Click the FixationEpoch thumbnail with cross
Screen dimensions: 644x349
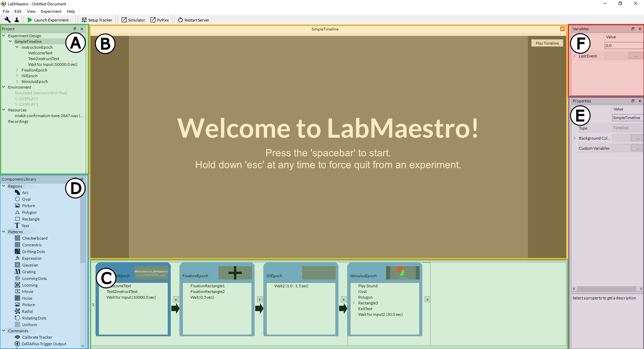(235, 273)
